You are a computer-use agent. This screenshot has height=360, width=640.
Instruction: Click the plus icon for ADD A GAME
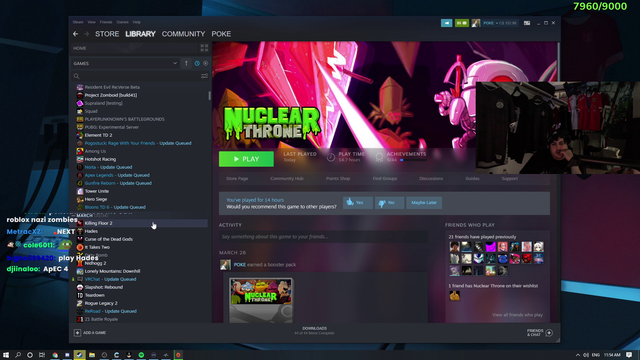(x=77, y=333)
